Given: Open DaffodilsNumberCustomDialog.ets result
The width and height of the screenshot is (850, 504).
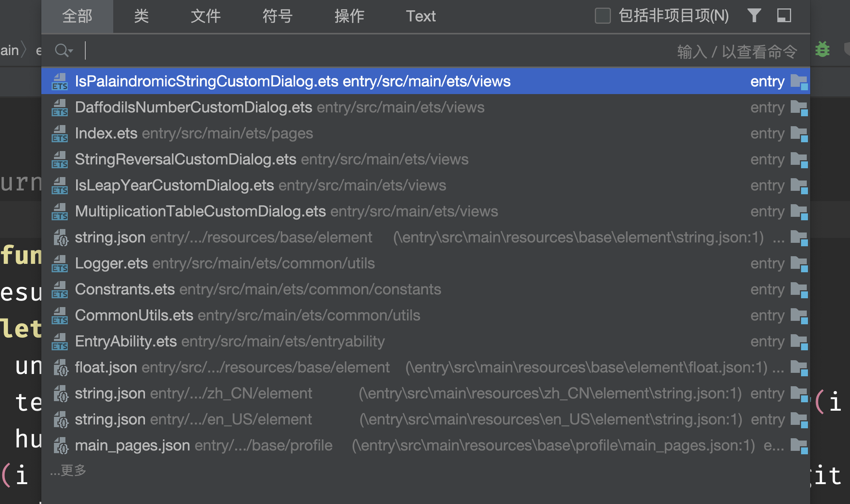Looking at the screenshot, I should tap(193, 107).
